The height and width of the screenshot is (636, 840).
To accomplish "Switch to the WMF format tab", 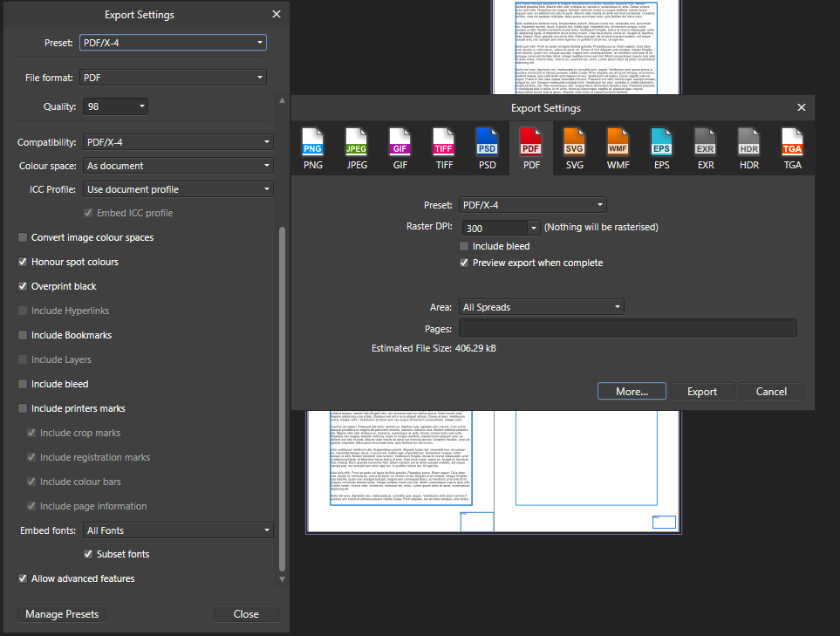I will 618,147.
